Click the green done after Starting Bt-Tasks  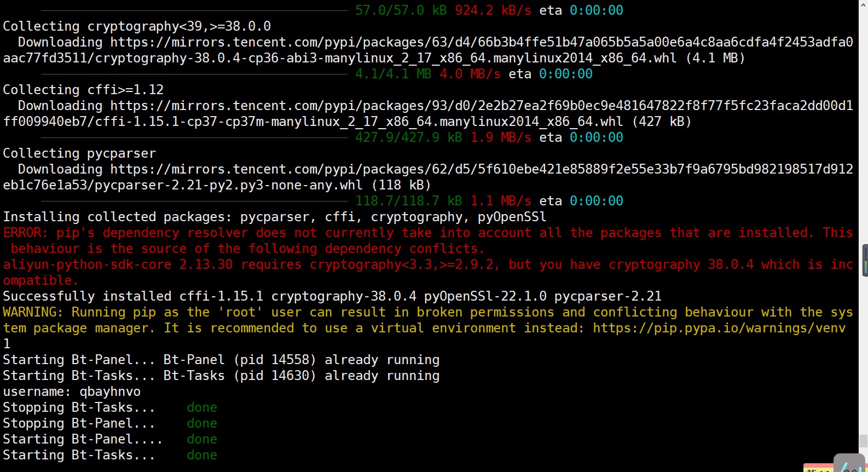(202, 455)
